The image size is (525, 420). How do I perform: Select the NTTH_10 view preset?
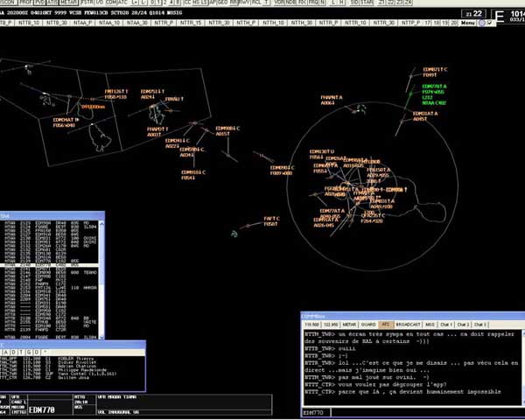click(274, 23)
